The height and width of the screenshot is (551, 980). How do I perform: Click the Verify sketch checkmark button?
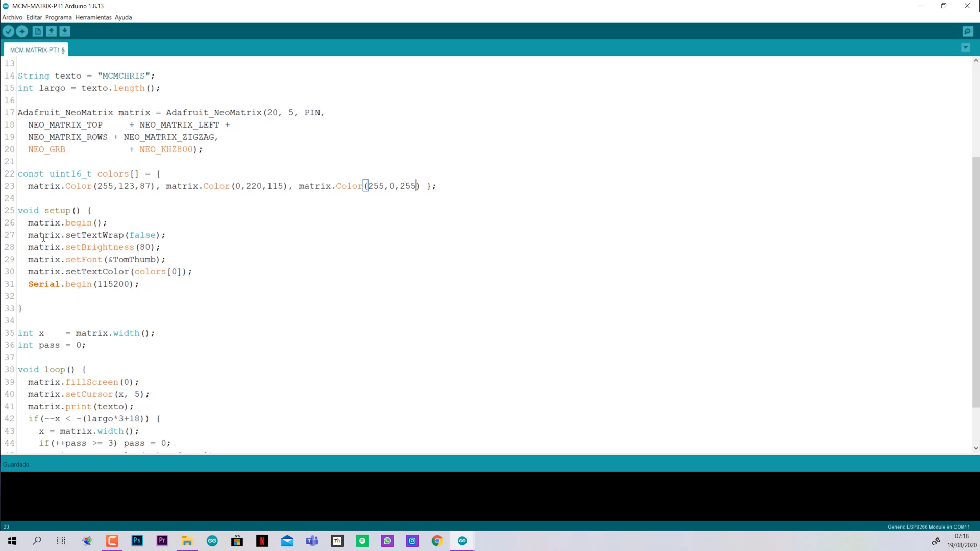coord(8,31)
